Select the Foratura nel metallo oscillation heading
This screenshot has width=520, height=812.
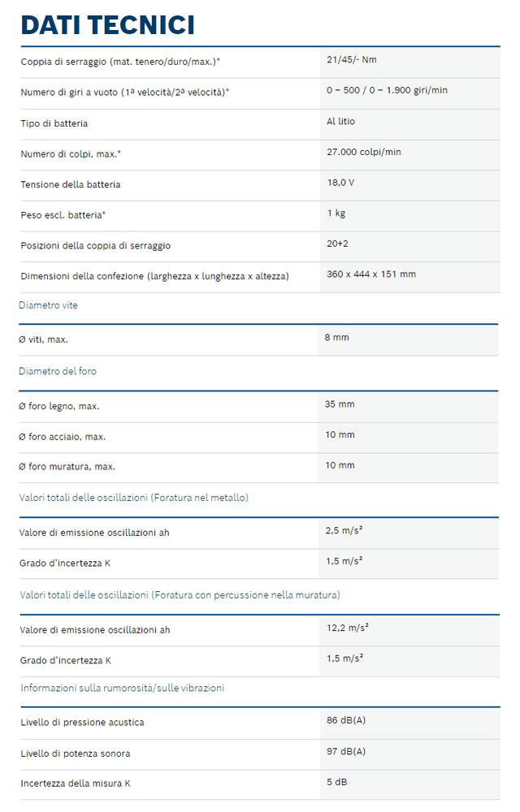coord(133,497)
